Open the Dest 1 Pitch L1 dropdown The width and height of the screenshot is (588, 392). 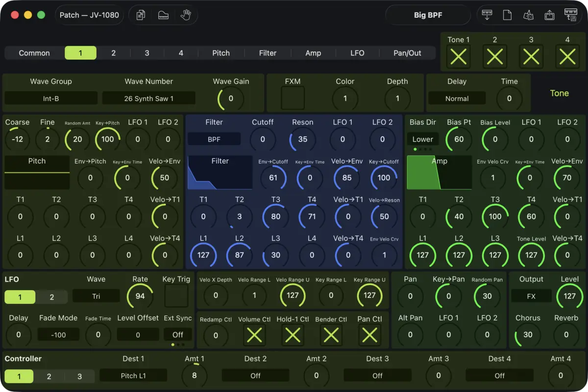(x=133, y=376)
